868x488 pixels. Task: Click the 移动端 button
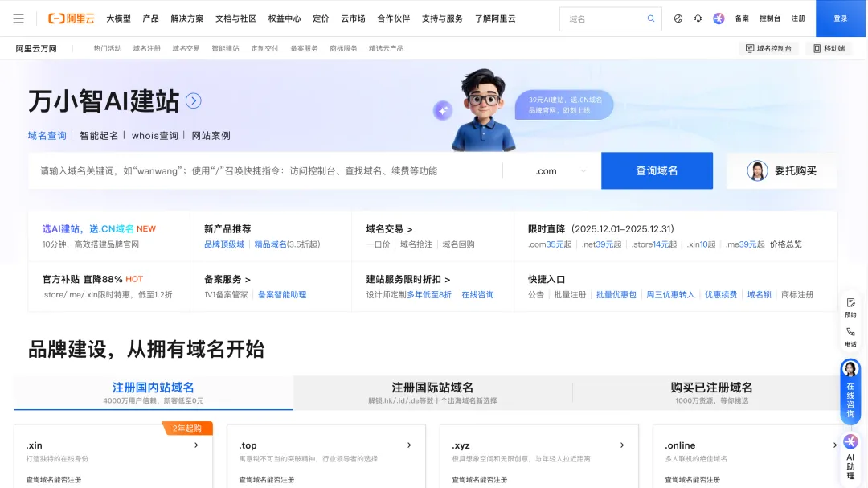tap(829, 48)
